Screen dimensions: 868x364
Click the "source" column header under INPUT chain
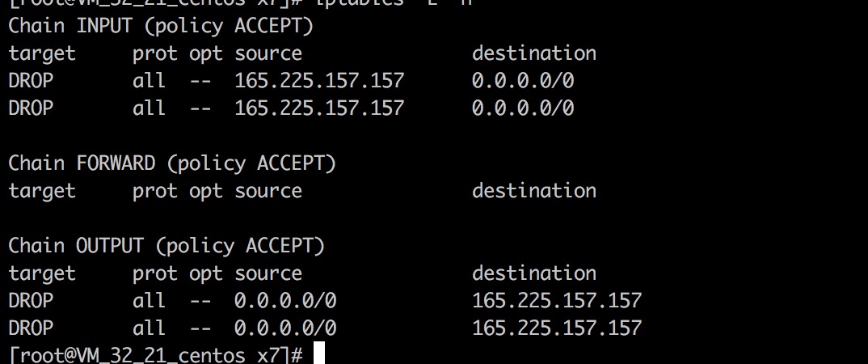coord(268,53)
